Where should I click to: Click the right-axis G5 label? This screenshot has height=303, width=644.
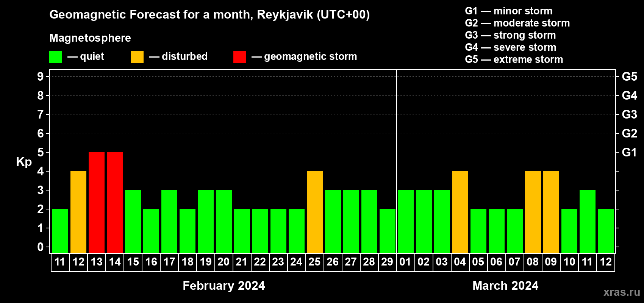[x=630, y=77]
